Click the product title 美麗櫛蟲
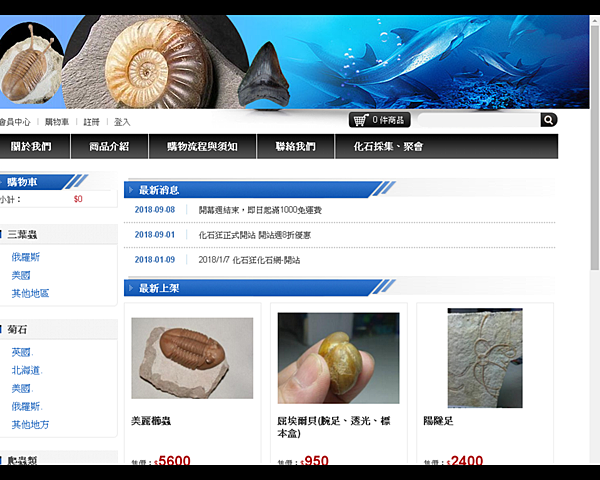600x480 pixels. 151,421
